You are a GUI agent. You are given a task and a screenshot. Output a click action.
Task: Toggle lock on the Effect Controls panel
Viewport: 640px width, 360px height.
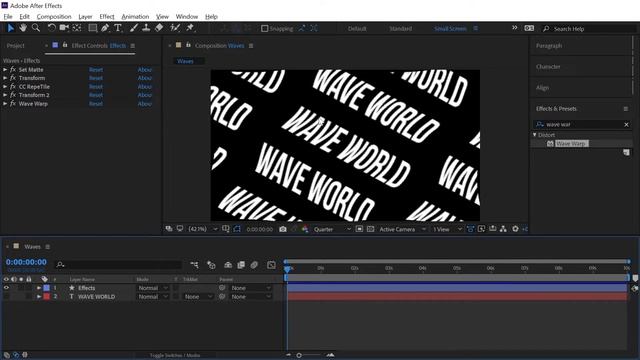click(65, 45)
